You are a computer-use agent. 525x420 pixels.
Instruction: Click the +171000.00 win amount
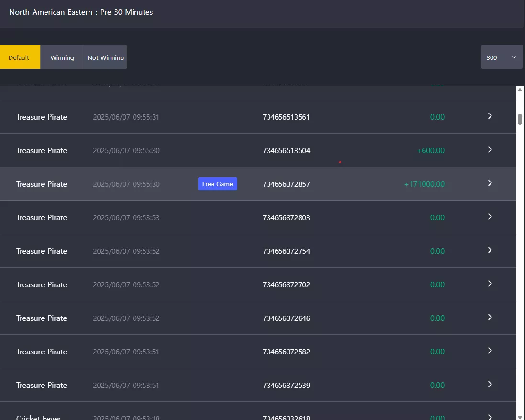(x=424, y=184)
